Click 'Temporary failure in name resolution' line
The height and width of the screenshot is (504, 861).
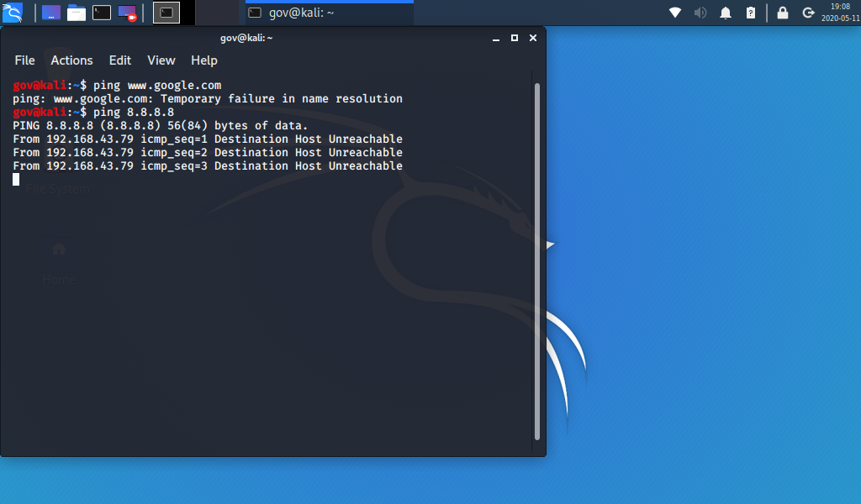point(208,99)
